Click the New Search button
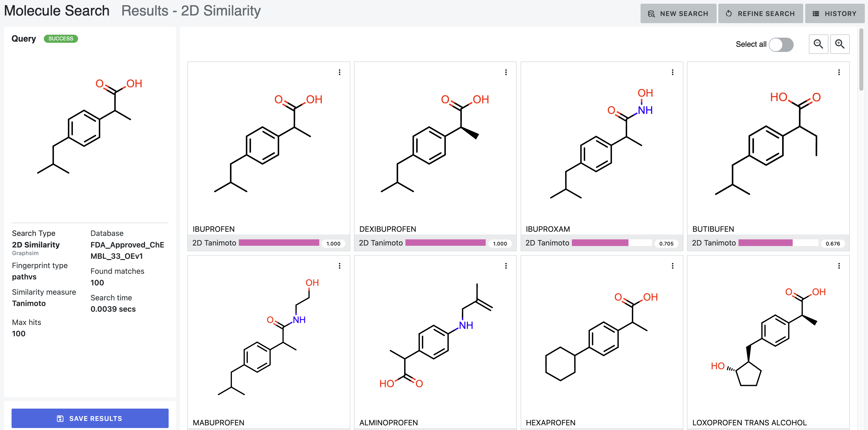This screenshot has height=430, width=868. (678, 14)
